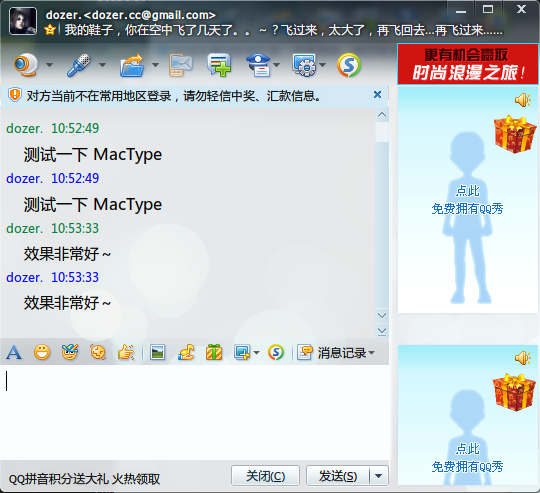The image size is (540, 493).
Task: Start a voice call with microphone icon
Action: coord(79,64)
